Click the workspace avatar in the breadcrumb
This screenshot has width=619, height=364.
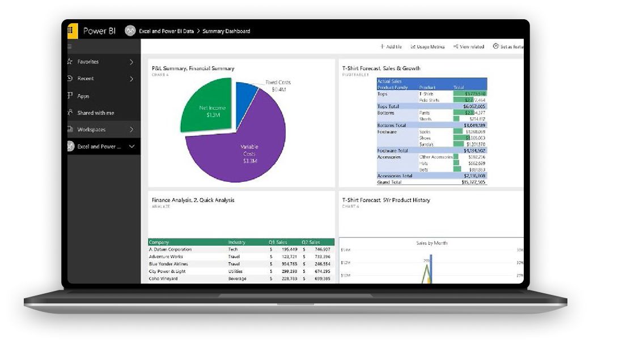click(130, 31)
